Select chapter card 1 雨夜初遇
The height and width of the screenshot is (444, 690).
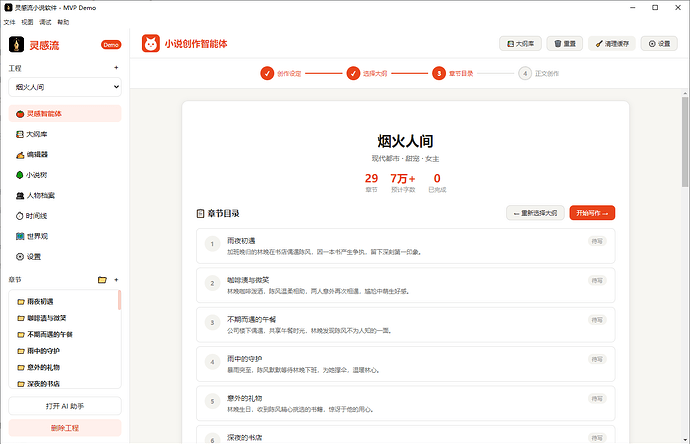pos(406,246)
